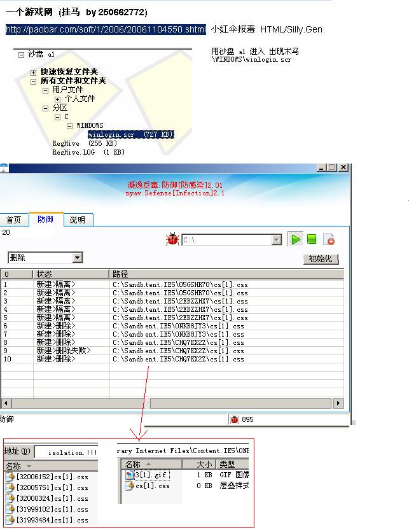Switch to the 说明 tab
Viewport: 416px width, 532px height.
(77, 220)
